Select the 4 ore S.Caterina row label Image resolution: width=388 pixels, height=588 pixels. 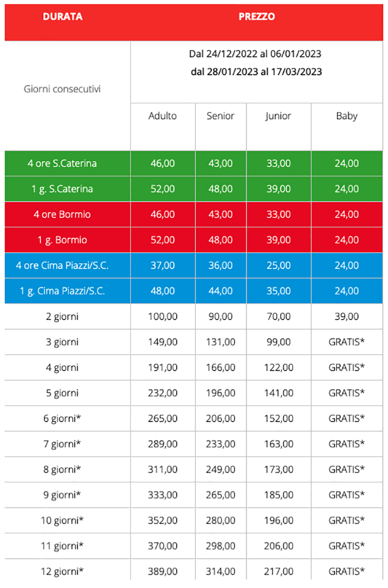pyautogui.click(x=62, y=163)
